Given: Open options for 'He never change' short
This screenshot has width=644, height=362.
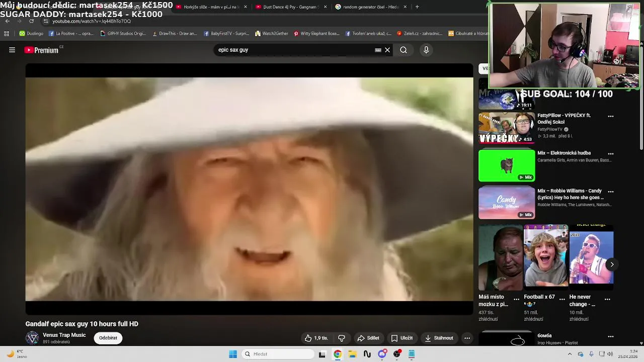Looking at the screenshot, I should point(607,299).
